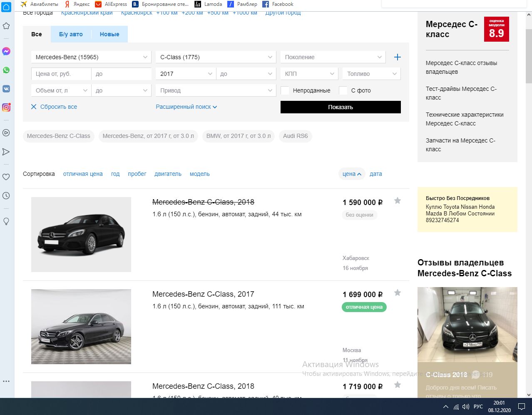This screenshot has height=415, width=532.
Task: Select the Audi RS6 search chip
Action: pyautogui.click(x=296, y=136)
